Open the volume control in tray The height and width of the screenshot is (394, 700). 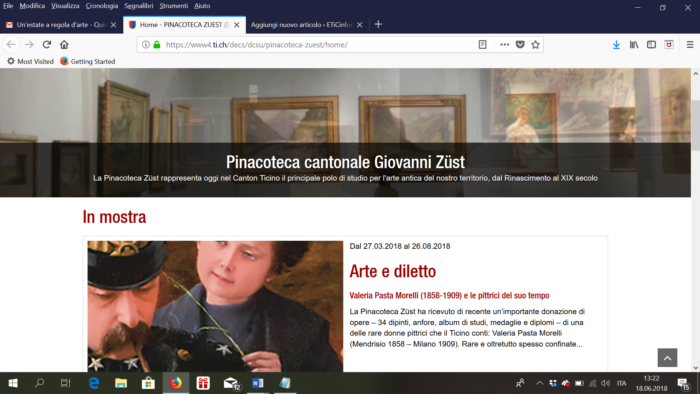click(x=605, y=383)
